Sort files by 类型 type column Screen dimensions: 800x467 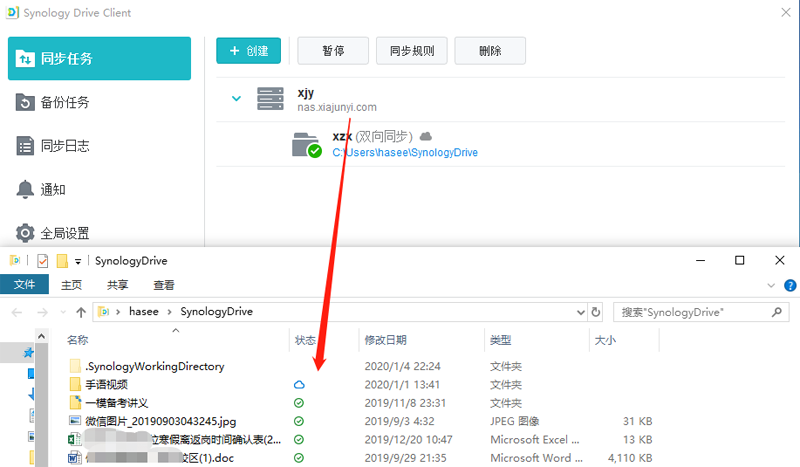click(501, 340)
